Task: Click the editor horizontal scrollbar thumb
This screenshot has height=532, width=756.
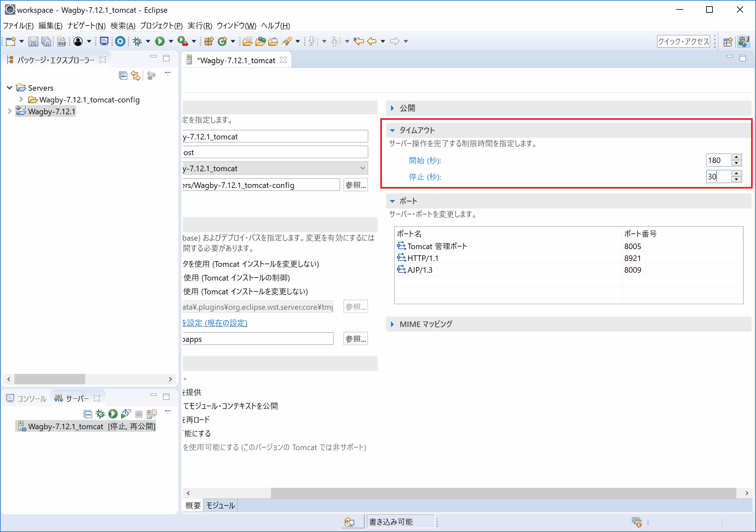Action: point(503,493)
